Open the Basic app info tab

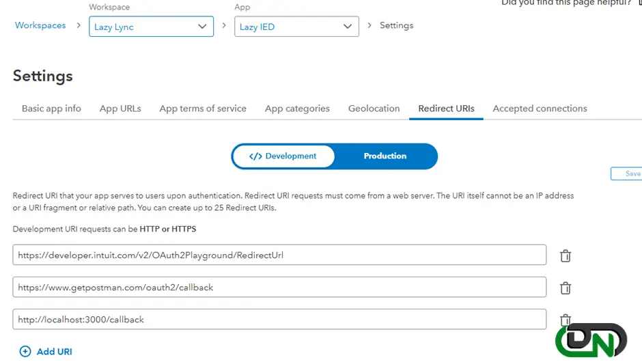(x=51, y=109)
